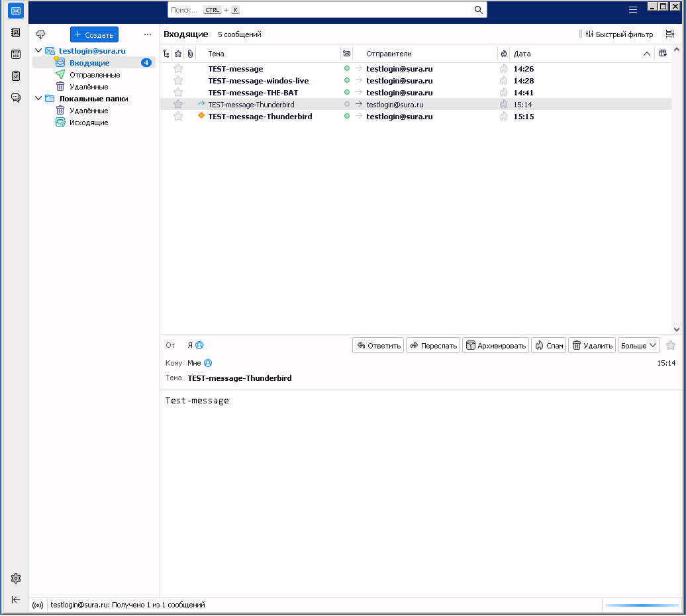
Task: Collapse the Local Folders tree
Action: (x=38, y=99)
